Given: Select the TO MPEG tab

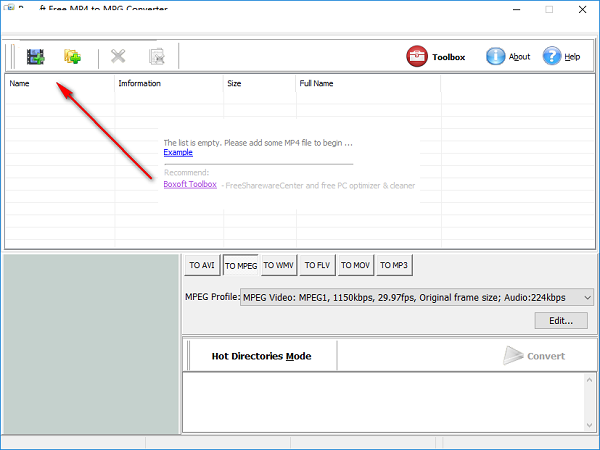Looking at the screenshot, I should 241,266.
